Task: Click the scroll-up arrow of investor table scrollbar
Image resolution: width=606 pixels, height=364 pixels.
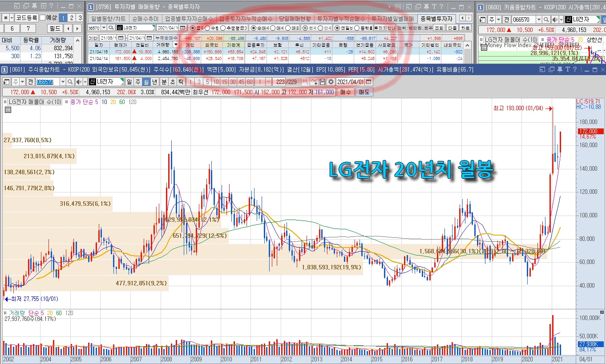Action: [x=468, y=45]
